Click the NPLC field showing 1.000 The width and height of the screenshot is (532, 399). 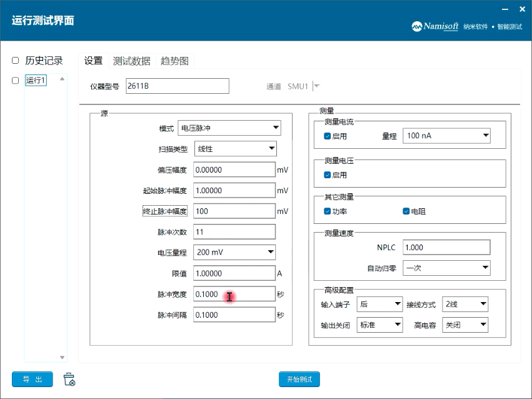446,247
